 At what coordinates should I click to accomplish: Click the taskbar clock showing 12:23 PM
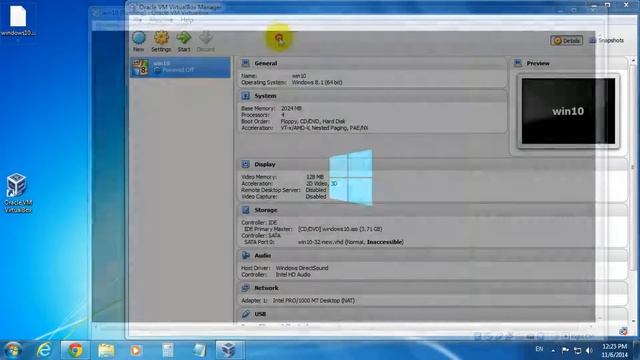tap(614, 350)
